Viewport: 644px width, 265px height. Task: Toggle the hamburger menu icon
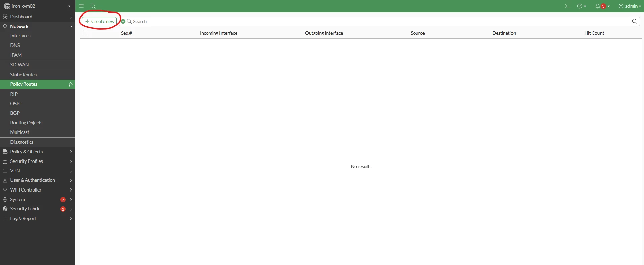(x=81, y=6)
